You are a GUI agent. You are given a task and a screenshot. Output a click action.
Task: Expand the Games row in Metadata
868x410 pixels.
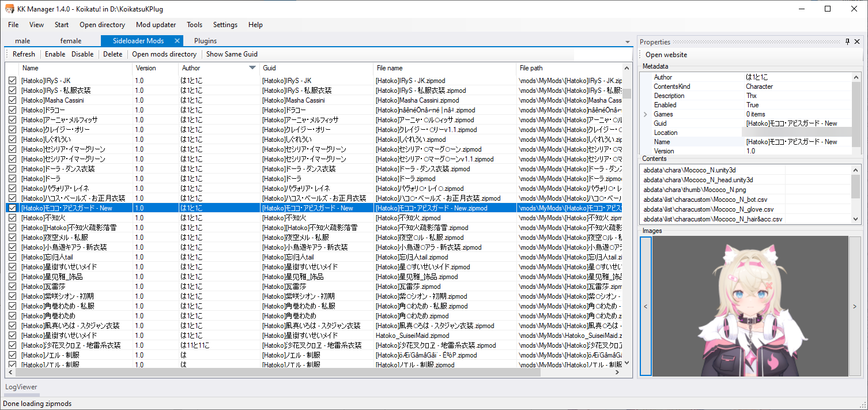[x=646, y=114]
